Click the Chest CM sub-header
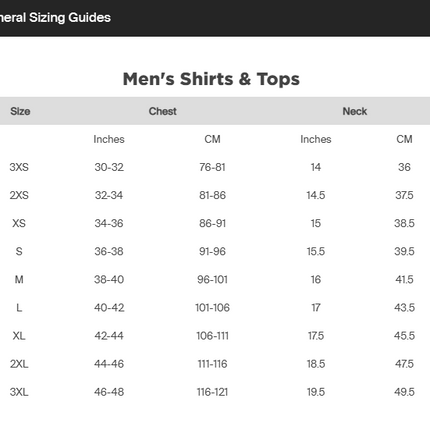Viewport: 430px width, 430px height. tap(212, 139)
